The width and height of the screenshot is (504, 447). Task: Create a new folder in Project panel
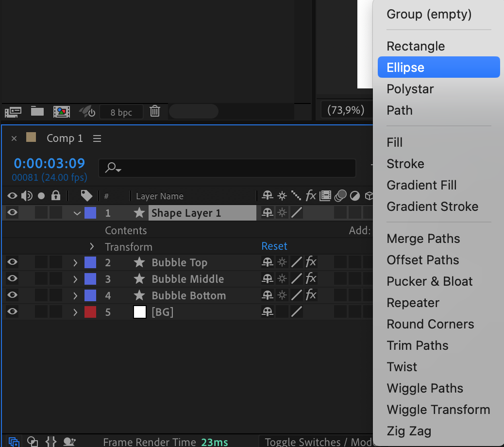point(37,111)
